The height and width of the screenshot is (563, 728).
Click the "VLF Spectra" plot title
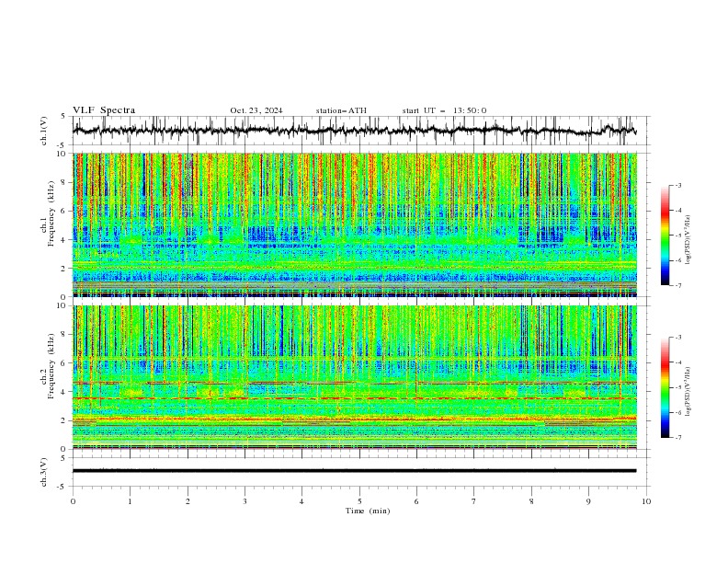[x=104, y=110]
